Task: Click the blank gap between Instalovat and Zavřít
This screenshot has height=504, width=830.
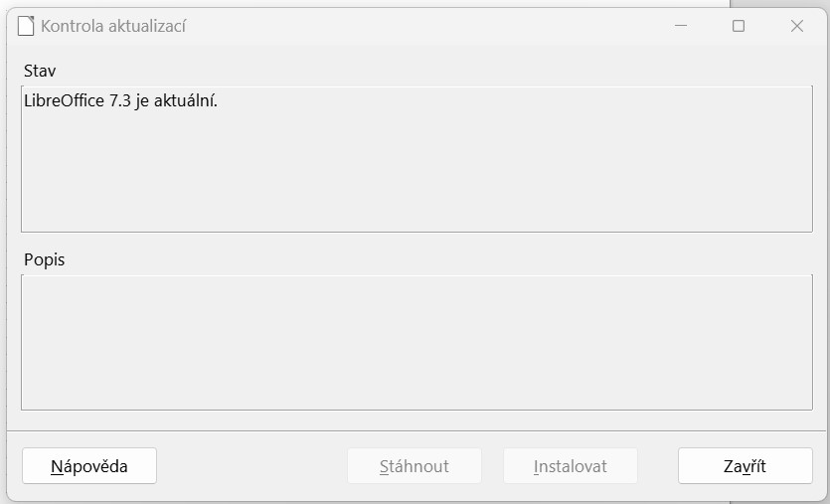Action: [658, 466]
